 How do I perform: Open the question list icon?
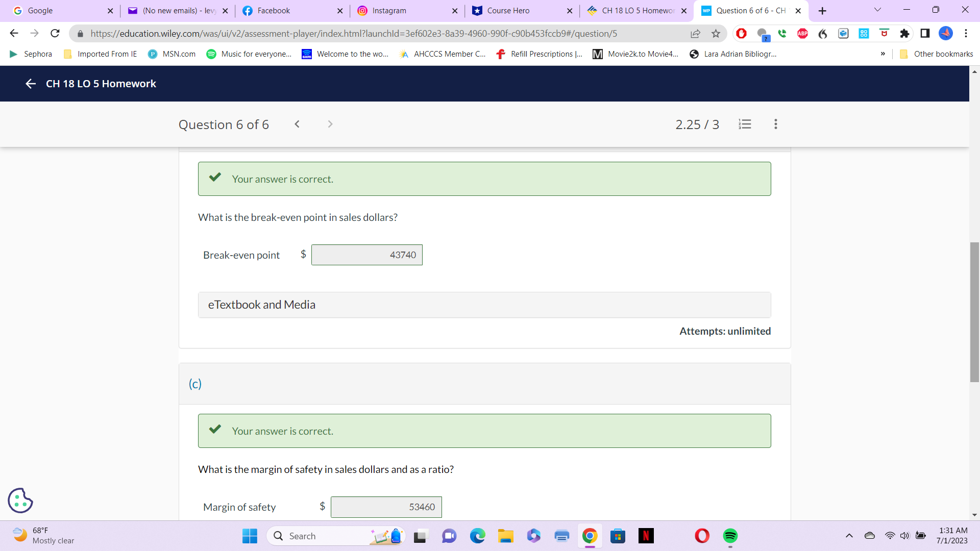745,124
